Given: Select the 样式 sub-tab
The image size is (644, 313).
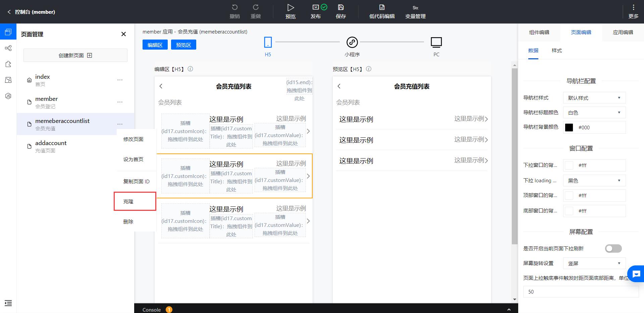Looking at the screenshot, I should (556, 51).
